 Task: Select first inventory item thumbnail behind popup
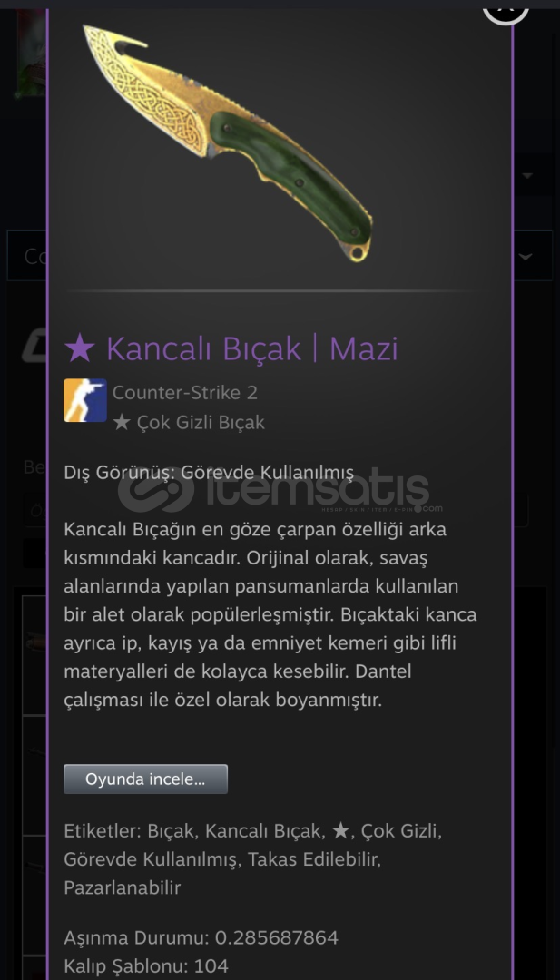(x=34, y=655)
